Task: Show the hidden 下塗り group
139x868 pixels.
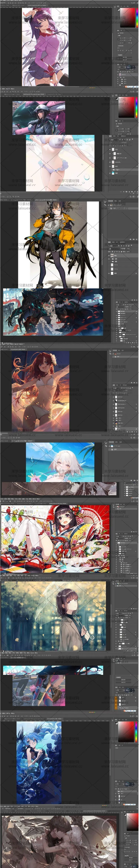Action: [110, 169]
